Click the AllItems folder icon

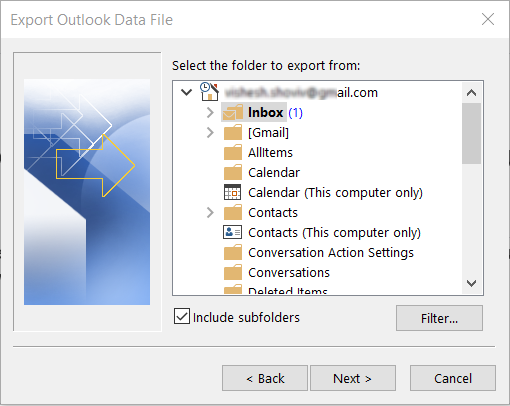coord(233,152)
